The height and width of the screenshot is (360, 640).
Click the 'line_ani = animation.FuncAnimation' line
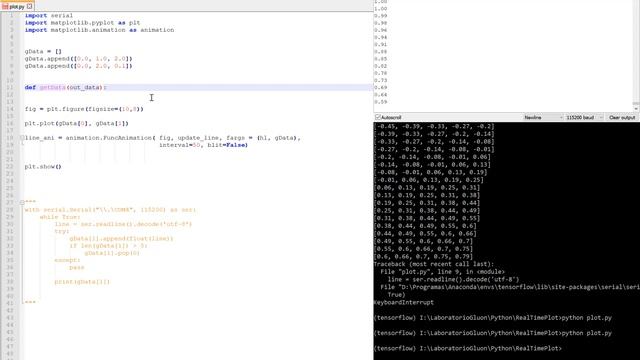(162, 138)
